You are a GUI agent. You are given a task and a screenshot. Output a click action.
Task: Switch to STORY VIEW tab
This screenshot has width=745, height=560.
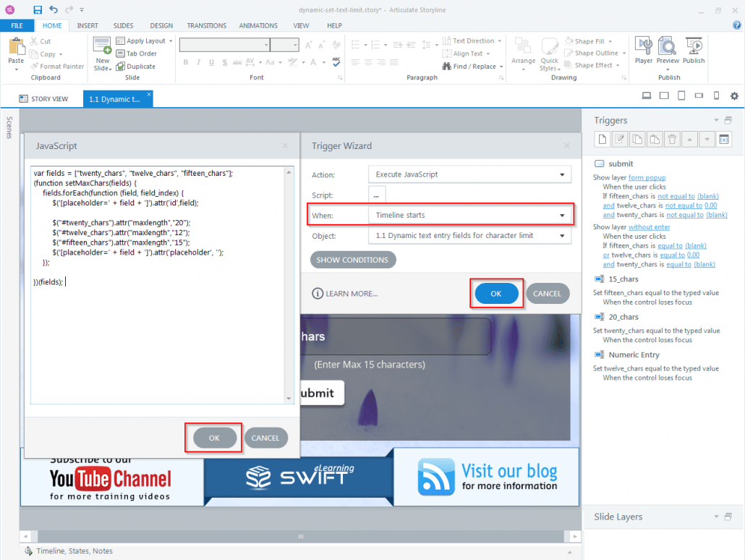point(43,99)
